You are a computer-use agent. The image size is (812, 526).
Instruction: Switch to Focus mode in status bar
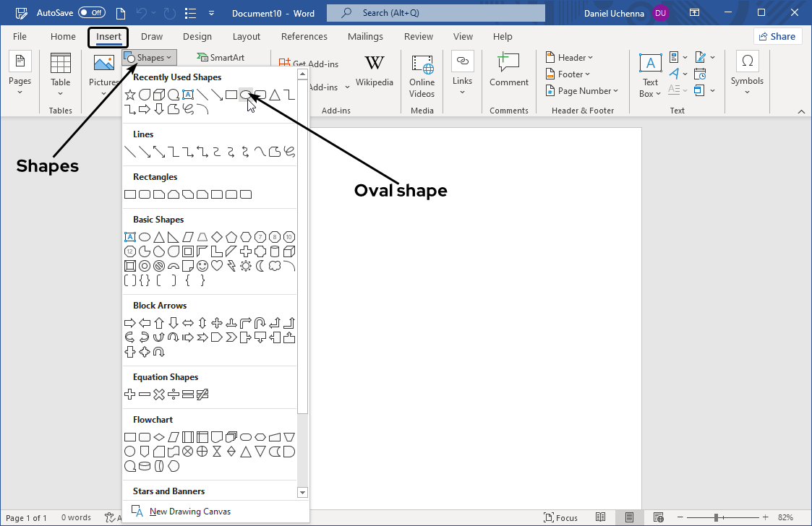[x=560, y=517]
